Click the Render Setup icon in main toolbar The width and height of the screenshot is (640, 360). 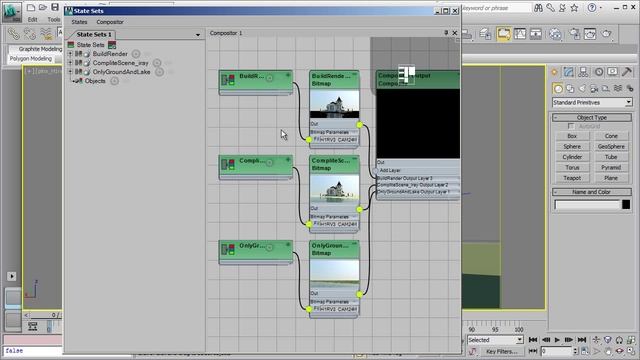[574, 34]
